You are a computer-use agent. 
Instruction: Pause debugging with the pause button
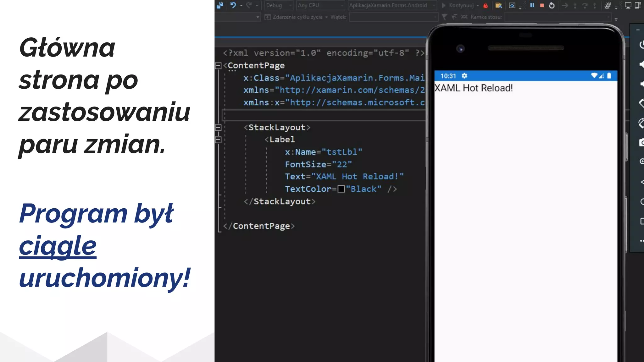pos(532,5)
